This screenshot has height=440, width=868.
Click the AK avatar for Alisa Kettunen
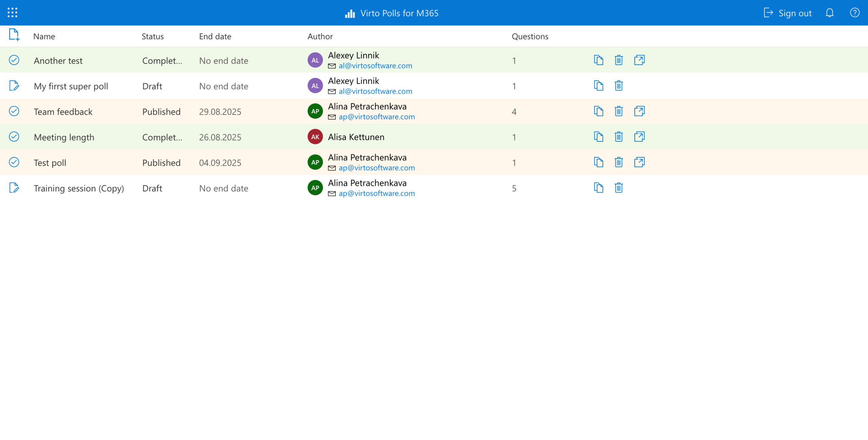point(315,137)
